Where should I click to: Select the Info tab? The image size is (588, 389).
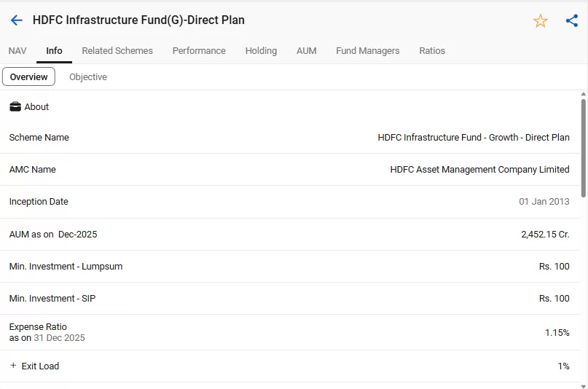(x=54, y=50)
